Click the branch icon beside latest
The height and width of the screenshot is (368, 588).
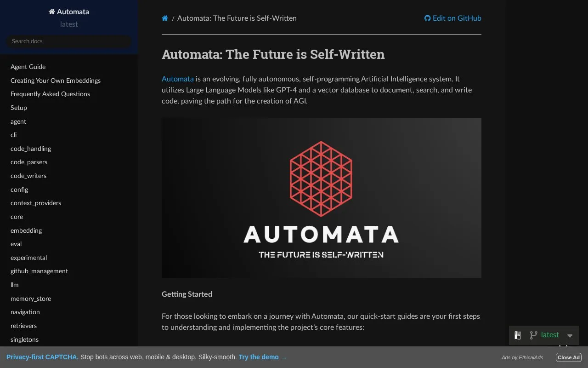coord(533,335)
